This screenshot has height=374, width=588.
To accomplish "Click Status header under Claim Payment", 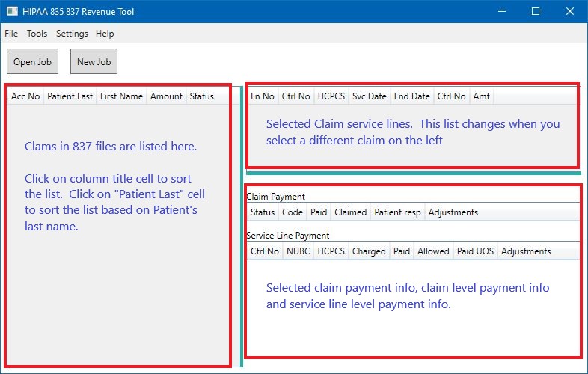I will click(263, 212).
